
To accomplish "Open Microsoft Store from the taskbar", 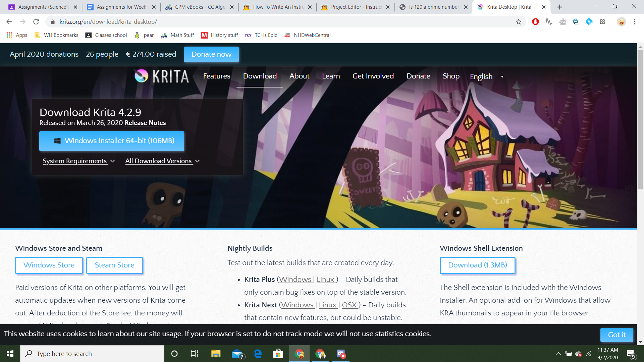I will (x=278, y=353).
